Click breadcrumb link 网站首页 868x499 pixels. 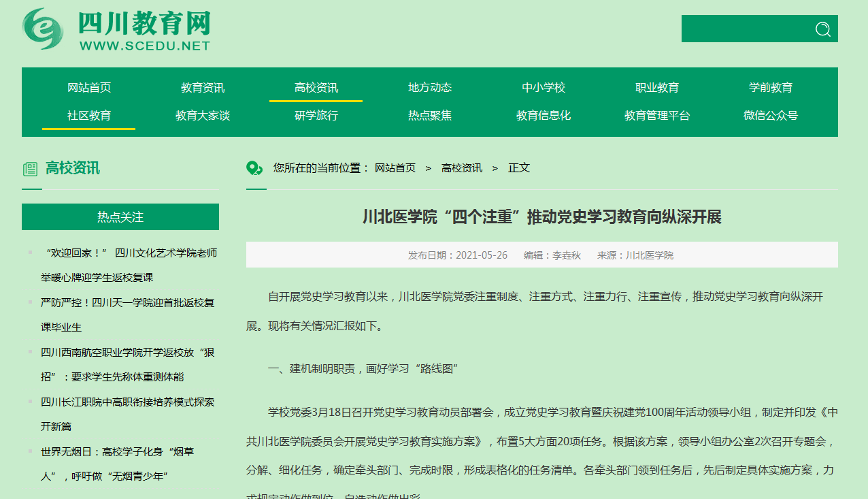[x=395, y=167]
